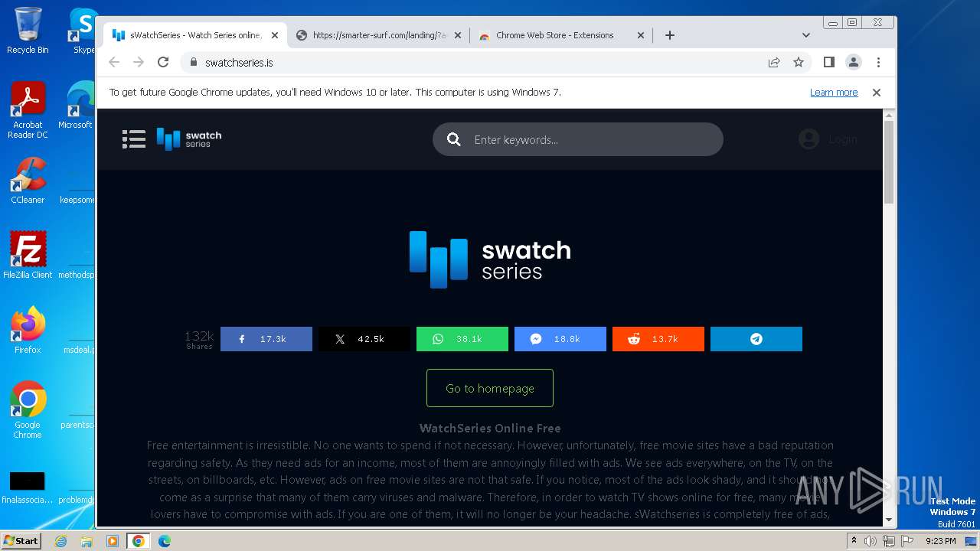Open Windows Media Player from taskbar
This screenshot has width=980, height=551.
tap(113, 541)
